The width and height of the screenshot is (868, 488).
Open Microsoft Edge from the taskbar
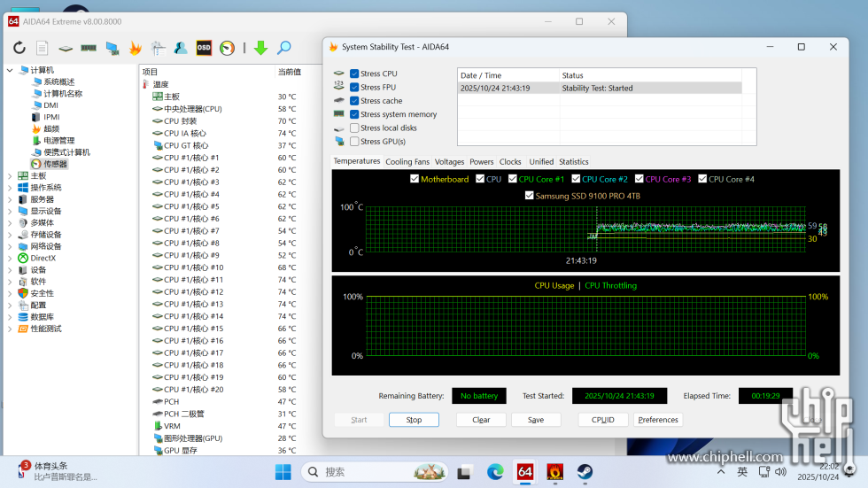(494, 472)
